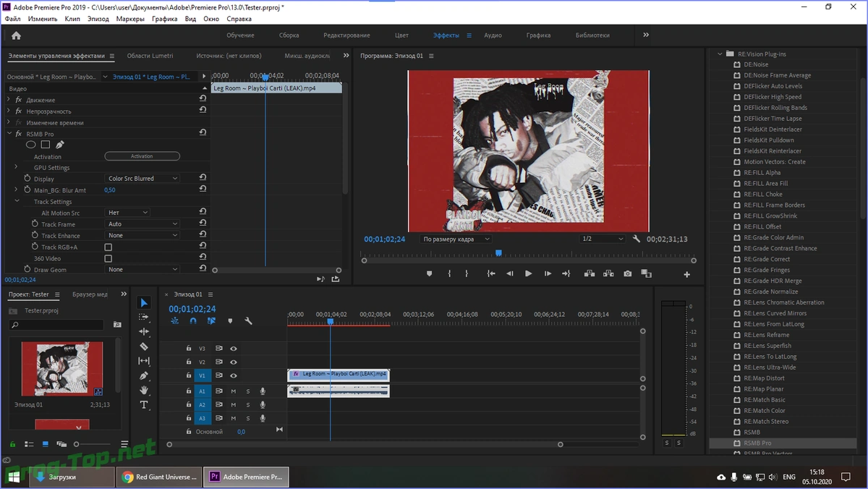
Task: Click new bin from search folder icon
Action: coord(117,325)
